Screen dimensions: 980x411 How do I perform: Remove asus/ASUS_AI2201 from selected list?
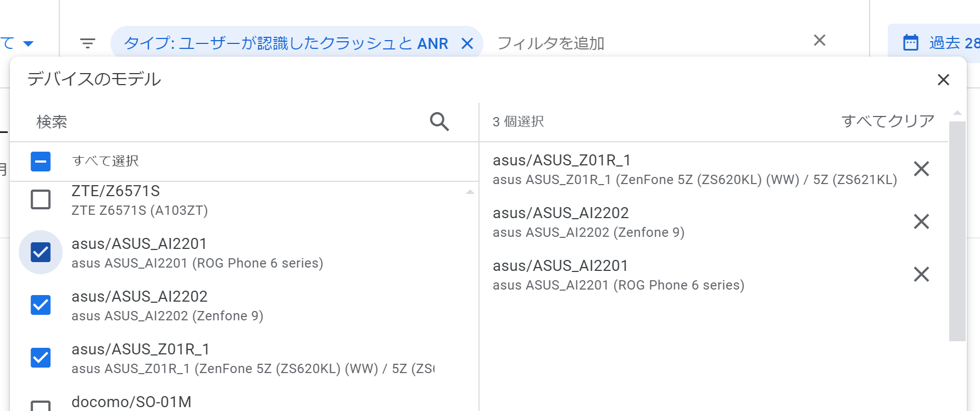(x=921, y=274)
